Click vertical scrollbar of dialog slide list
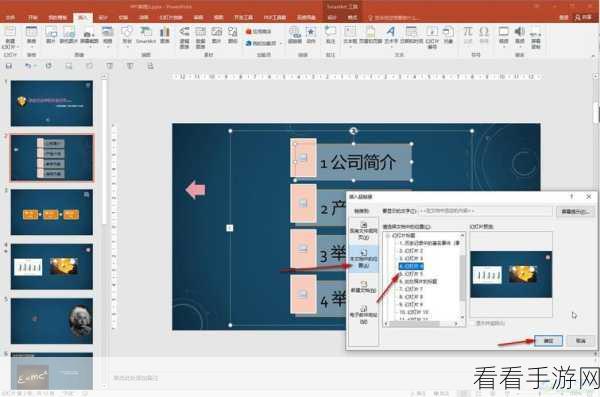600x397 pixels. tap(463, 277)
